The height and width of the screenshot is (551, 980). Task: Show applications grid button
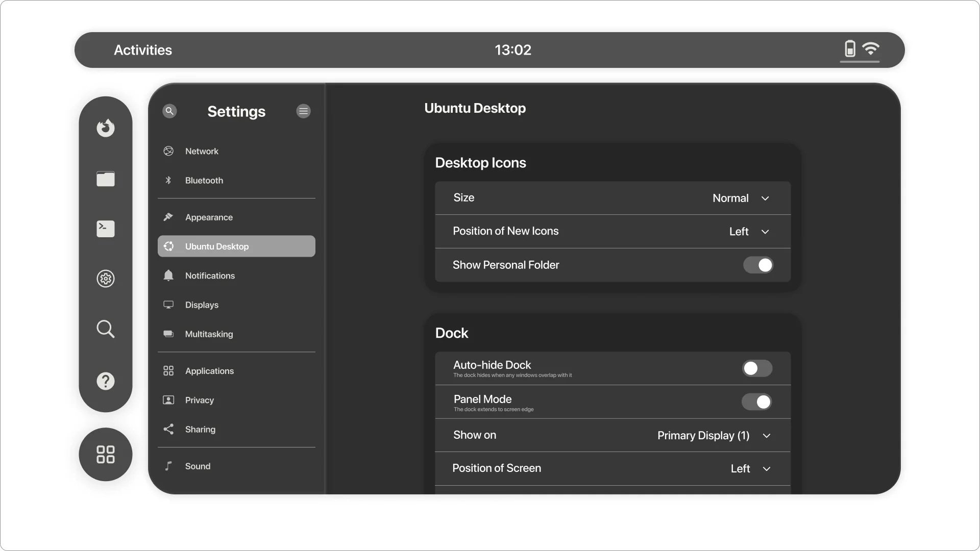106,454
